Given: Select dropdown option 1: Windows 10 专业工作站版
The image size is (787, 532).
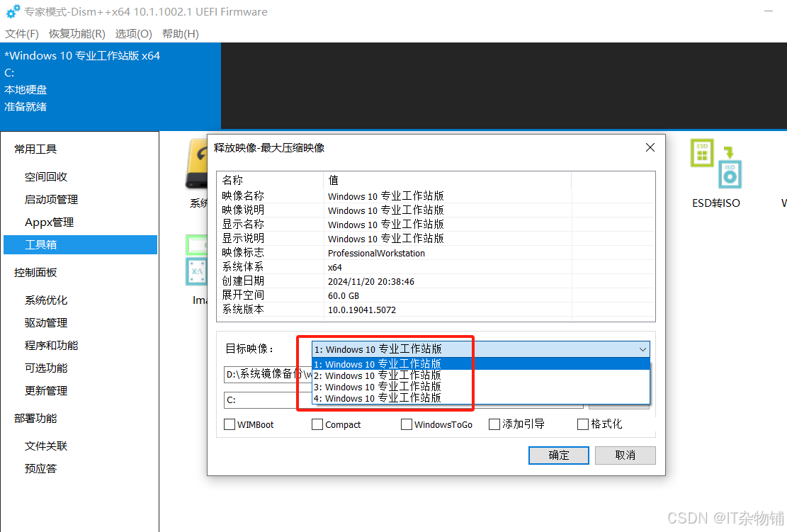Looking at the screenshot, I should [481, 364].
